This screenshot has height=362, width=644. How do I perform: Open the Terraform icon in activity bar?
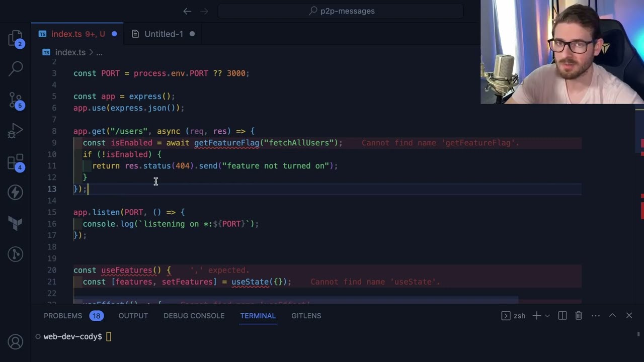[x=16, y=223]
